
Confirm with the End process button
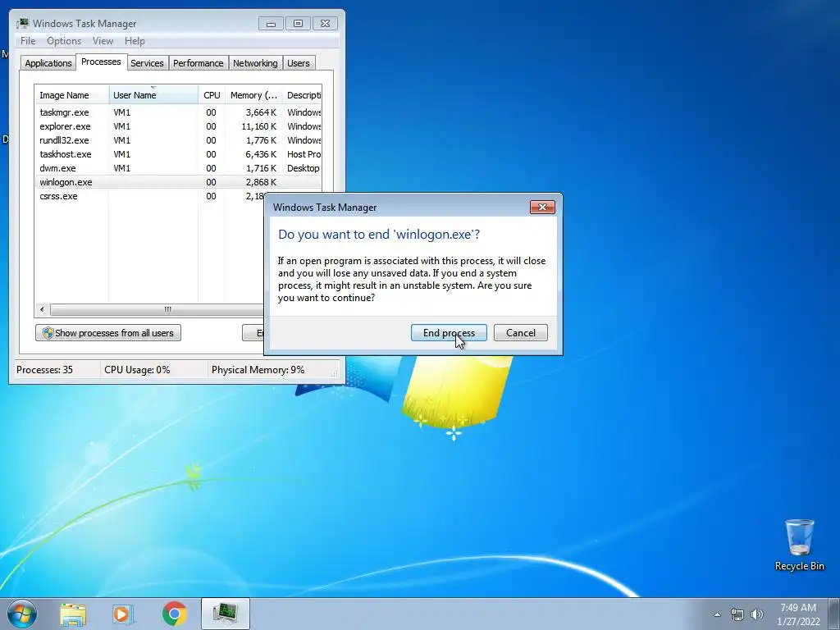click(449, 333)
